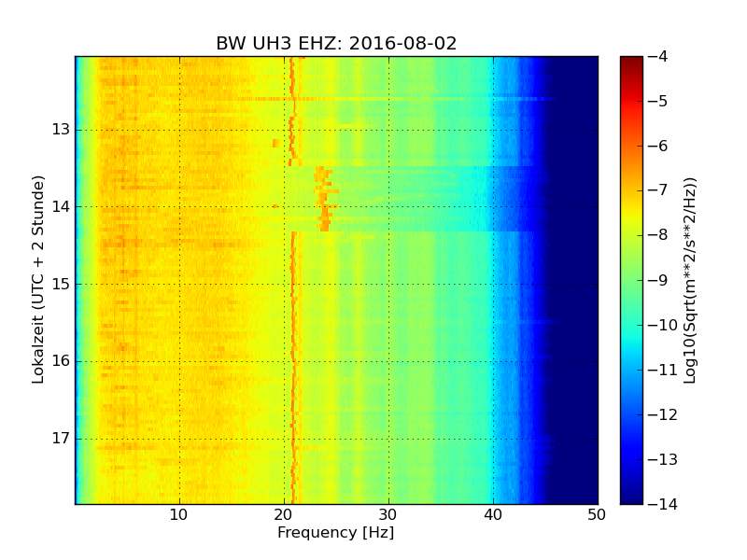Click the y-axis tick label '16'
The image size is (747, 560).
tap(61, 361)
